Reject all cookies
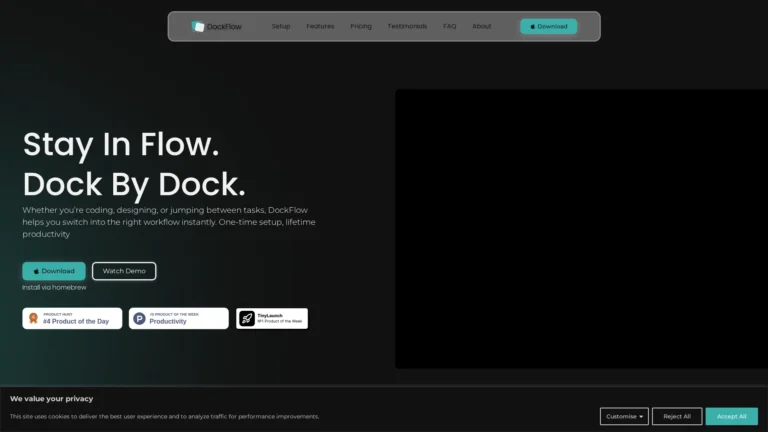Image resolution: width=768 pixels, height=432 pixels. tap(677, 416)
